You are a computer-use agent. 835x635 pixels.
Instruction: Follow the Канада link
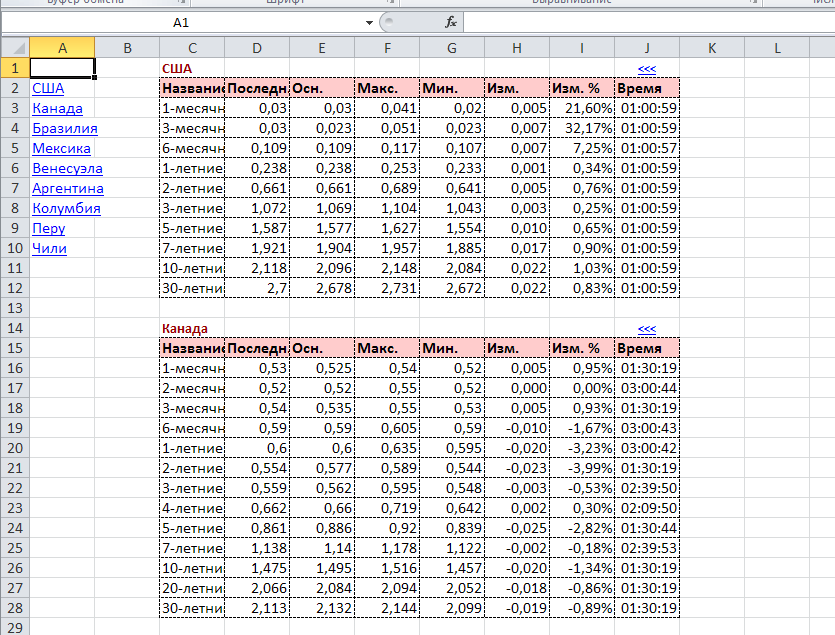(57, 108)
